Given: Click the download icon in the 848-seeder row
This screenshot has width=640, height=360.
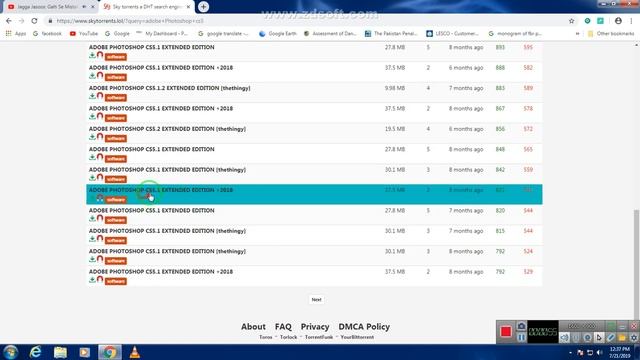Looking at the screenshot, I should pos(92,157).
